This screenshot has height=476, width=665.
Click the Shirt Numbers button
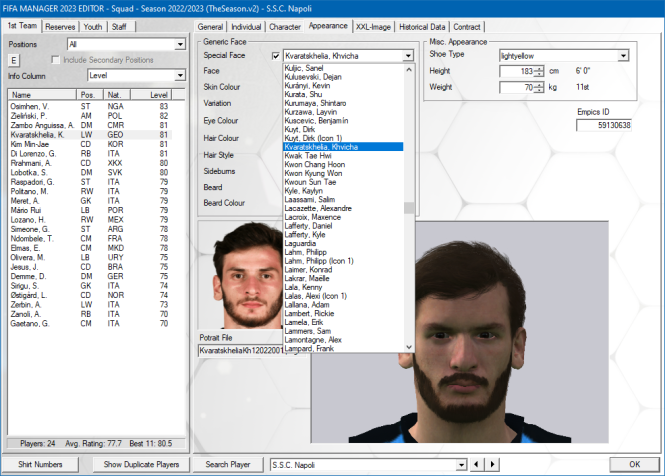pos(40,465)
